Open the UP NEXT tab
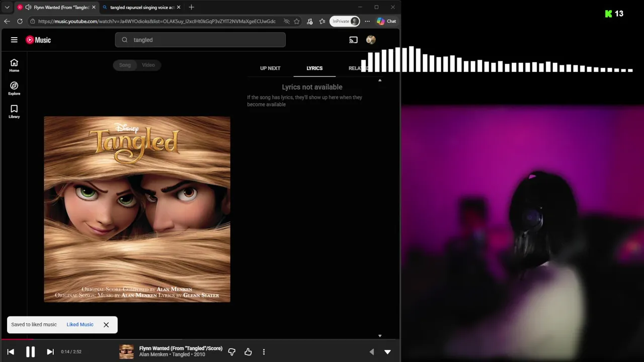The image size is (644, 362). 270,68
